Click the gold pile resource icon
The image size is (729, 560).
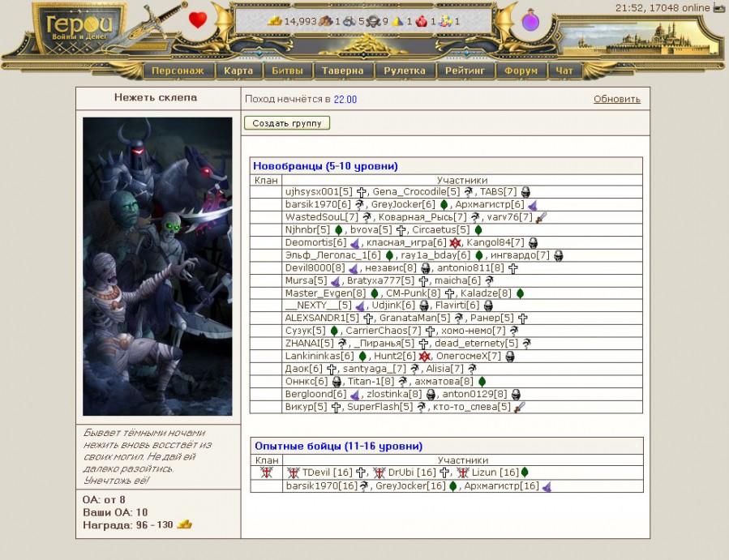pyautogui.click(x=275, y=22)
